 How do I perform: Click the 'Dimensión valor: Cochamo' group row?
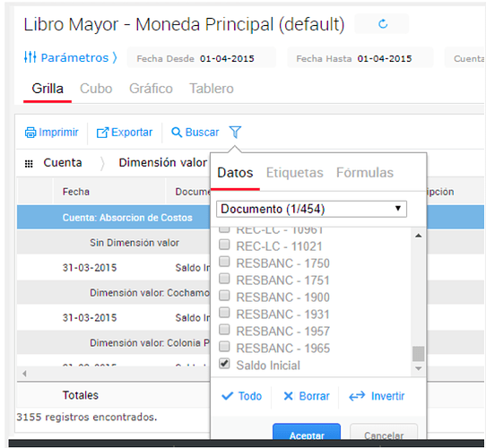114,293
